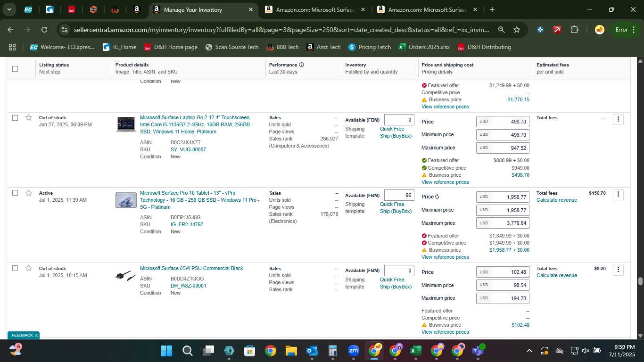
Task: Click the Error button beside profile
Action: point(625,30)
